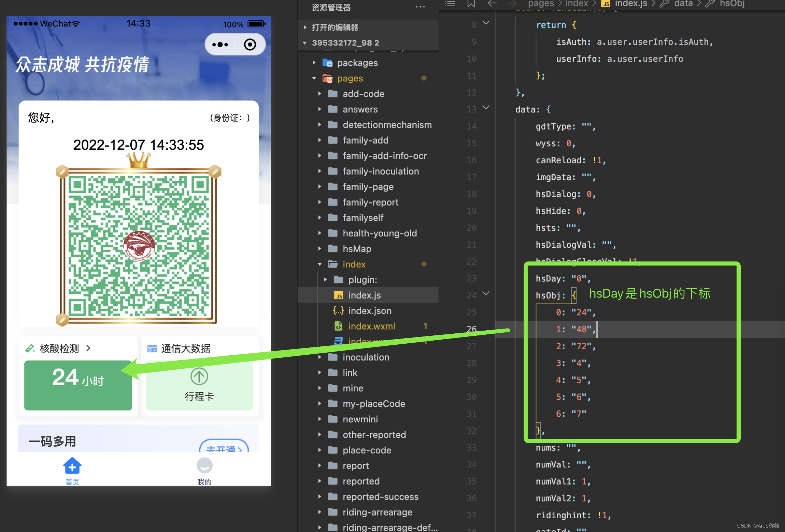Click the hsObj breadcrumb segment
Screen dimensions: 785x532
732,4
